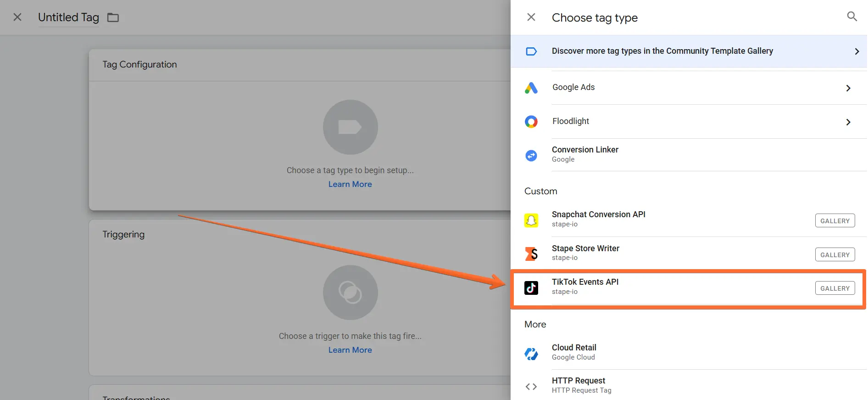
Task: Click the Snapchat ghost icon
Action: (x=531, y=220)
